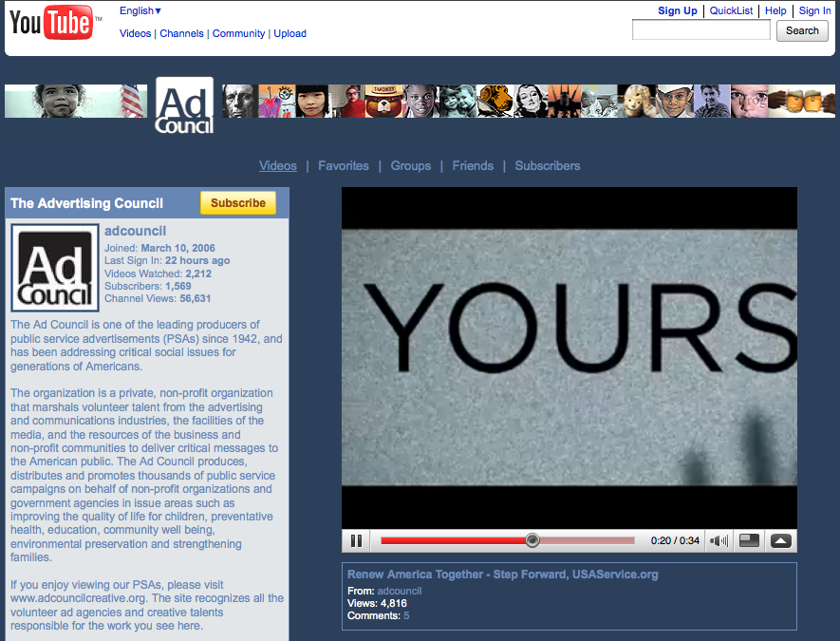
Task: Switch to the Favorites tab
Action: (x=344, y=165)
